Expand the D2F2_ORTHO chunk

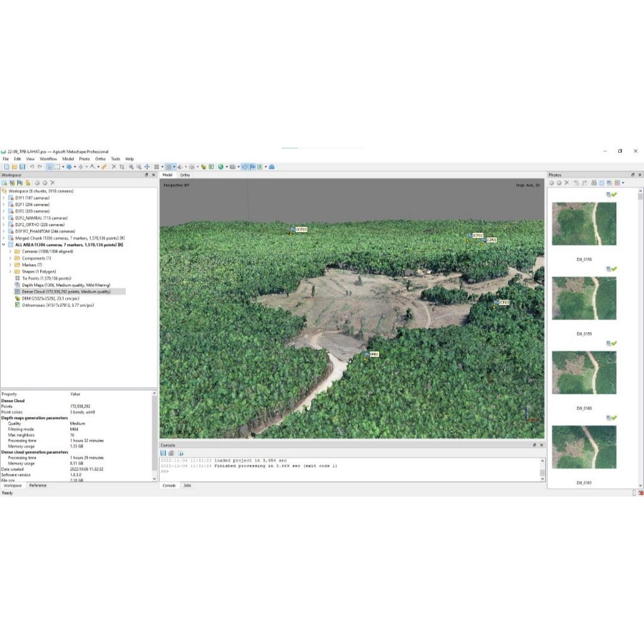4,225
